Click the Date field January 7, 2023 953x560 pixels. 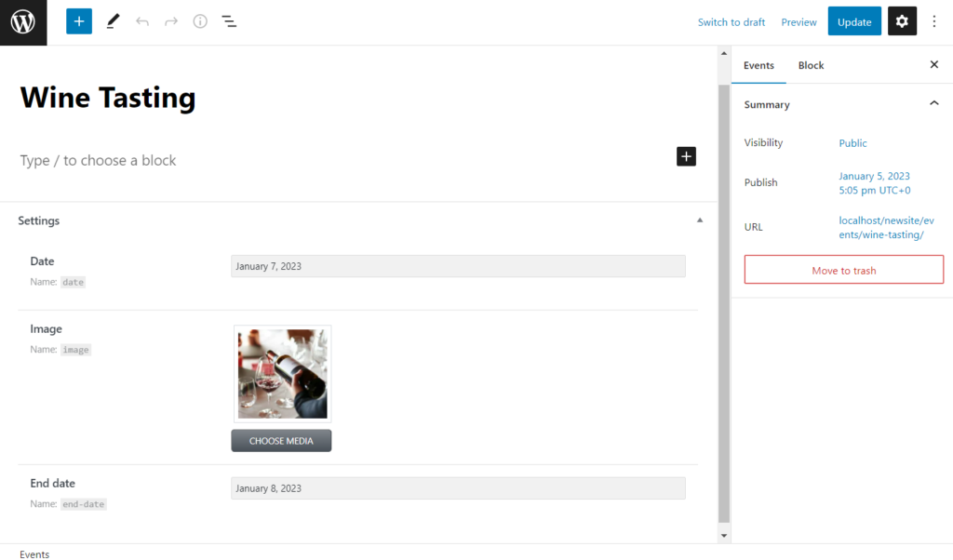click(458, 267)
